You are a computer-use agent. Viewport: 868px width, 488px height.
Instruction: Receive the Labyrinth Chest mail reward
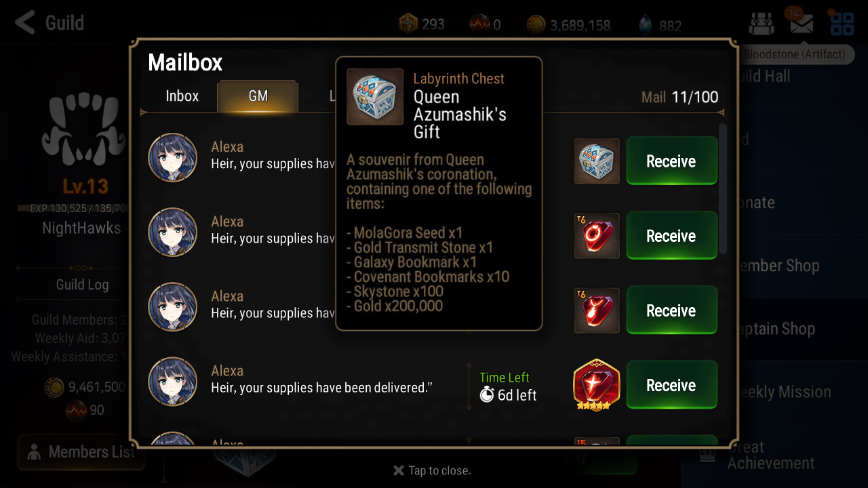(671, 161)
